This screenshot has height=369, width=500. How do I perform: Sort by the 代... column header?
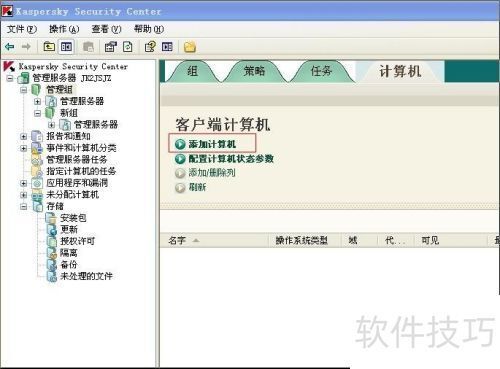click(x=396, y=240)
